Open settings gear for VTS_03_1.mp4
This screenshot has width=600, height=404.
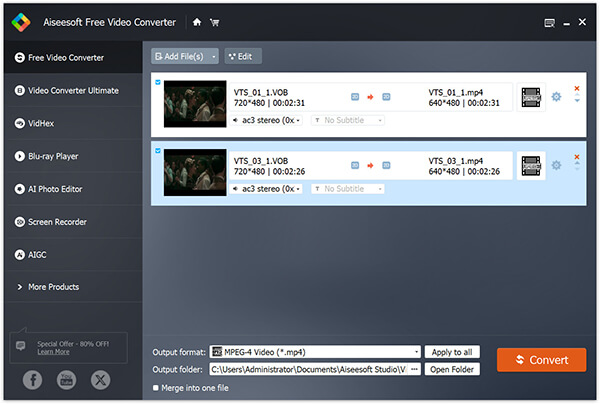(x=556, y=165)
